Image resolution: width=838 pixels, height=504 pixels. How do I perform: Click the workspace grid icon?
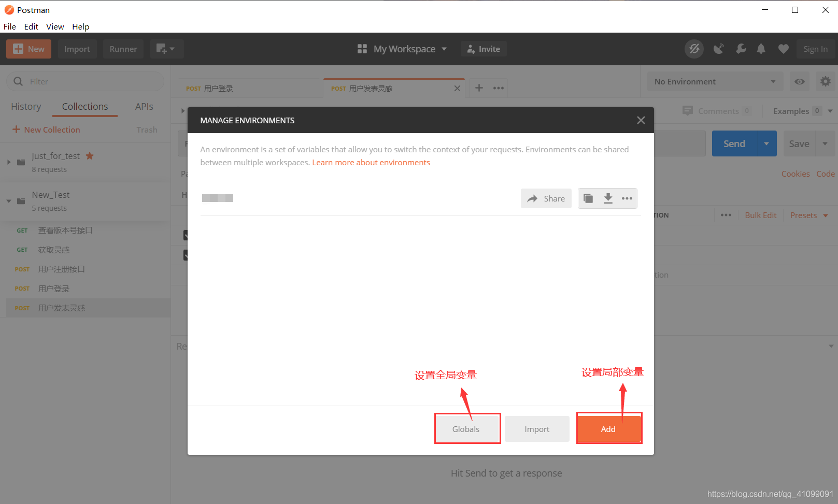pyautogui.click(x=362, y=49)
